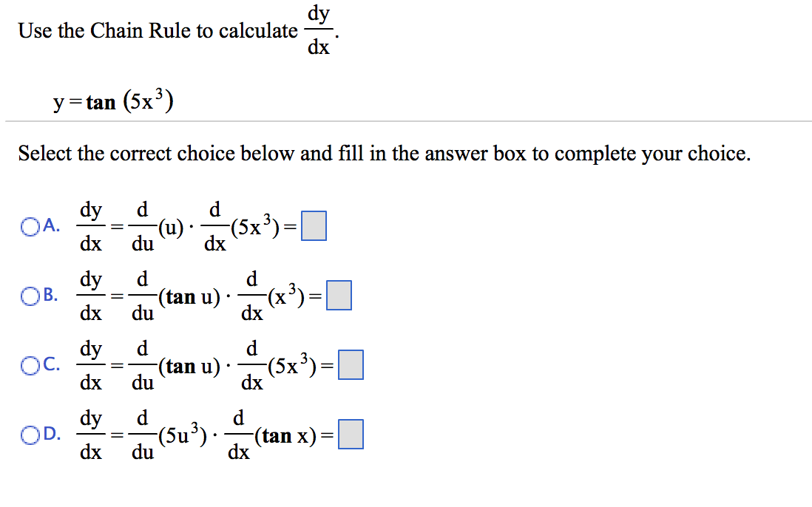The height and width of the screenshot is (507, 812).
Task: Click the answer box in choice A
Action: click(314, 226)
